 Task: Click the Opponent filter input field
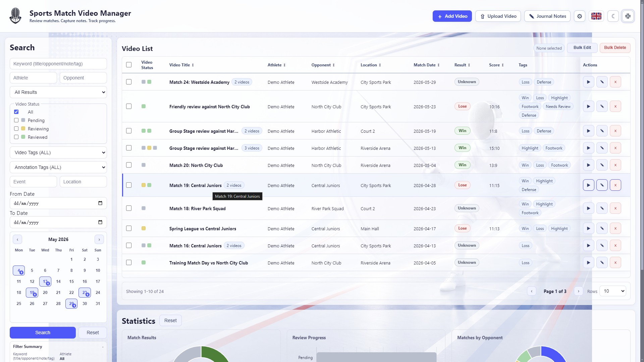pos(83,78)
